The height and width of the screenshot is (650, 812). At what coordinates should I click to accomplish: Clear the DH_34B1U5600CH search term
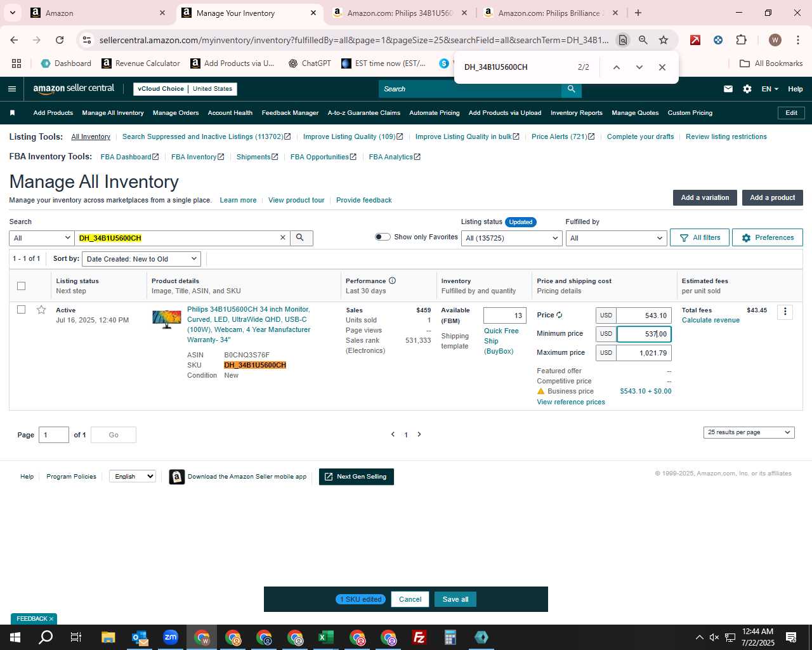(283, 237)
